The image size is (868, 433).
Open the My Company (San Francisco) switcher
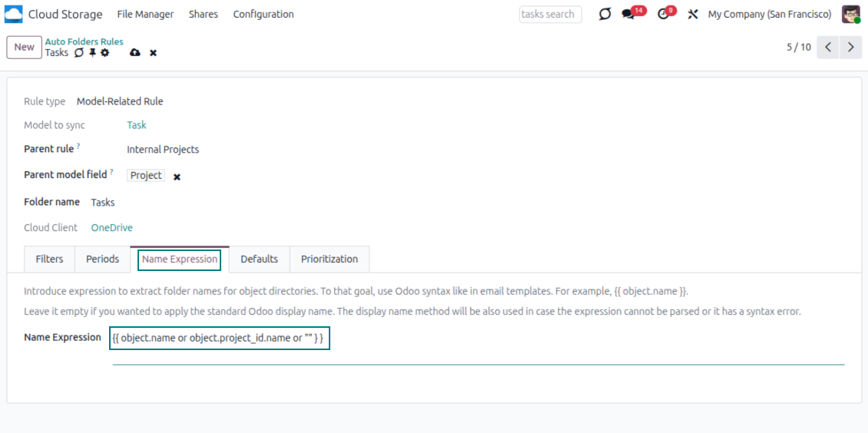(769, 15)
